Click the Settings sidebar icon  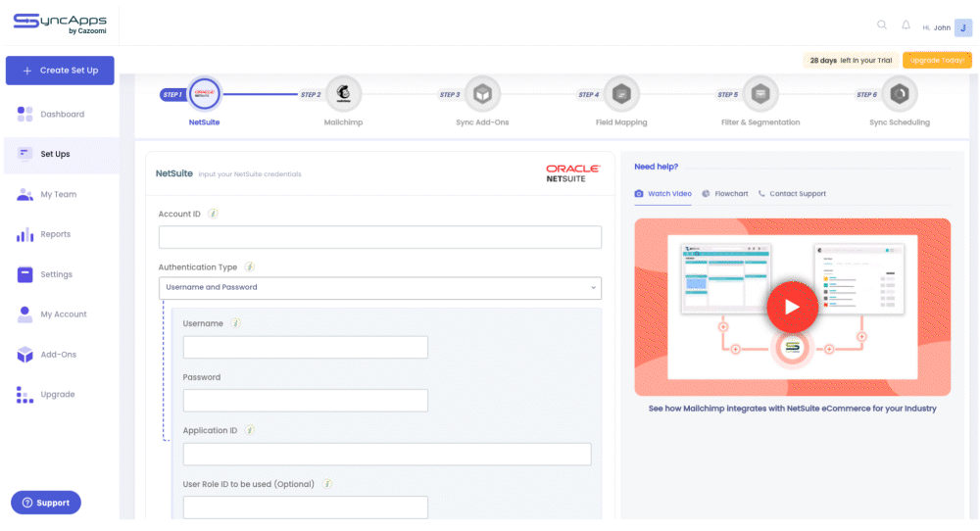click(x=25, y=274)
